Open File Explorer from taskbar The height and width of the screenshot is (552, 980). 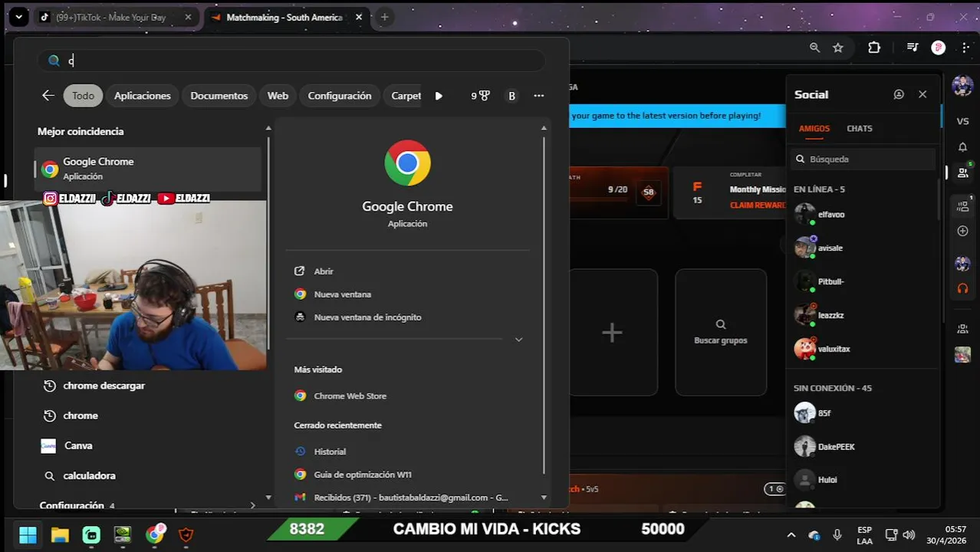point(60,534)
